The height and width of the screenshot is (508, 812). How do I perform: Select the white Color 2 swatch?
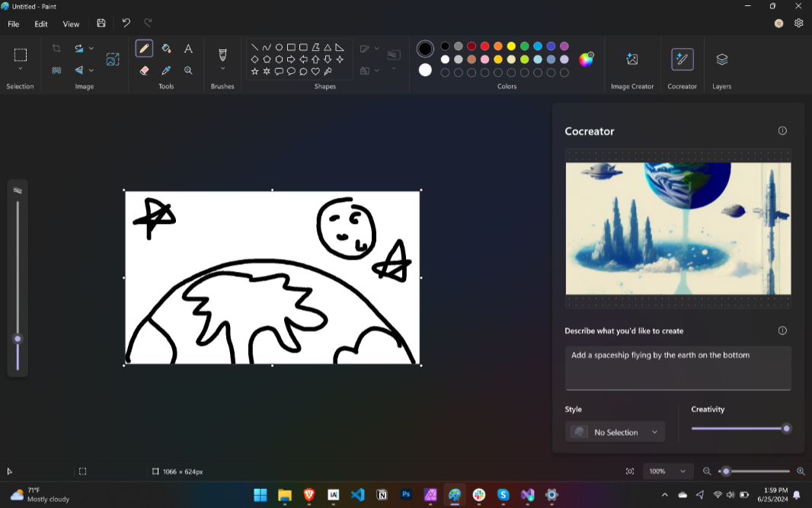click(425, 70)
